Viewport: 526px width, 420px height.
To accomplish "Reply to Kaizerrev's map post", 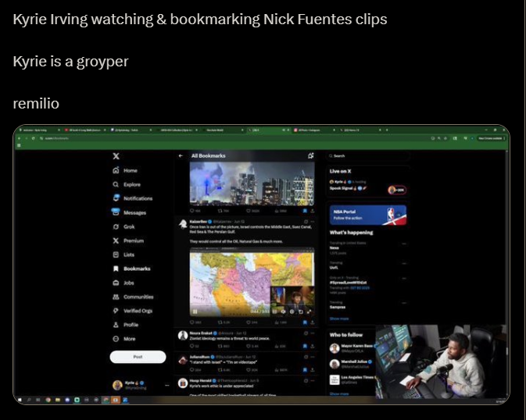I will pyautogui.click(x=195, y=322).
